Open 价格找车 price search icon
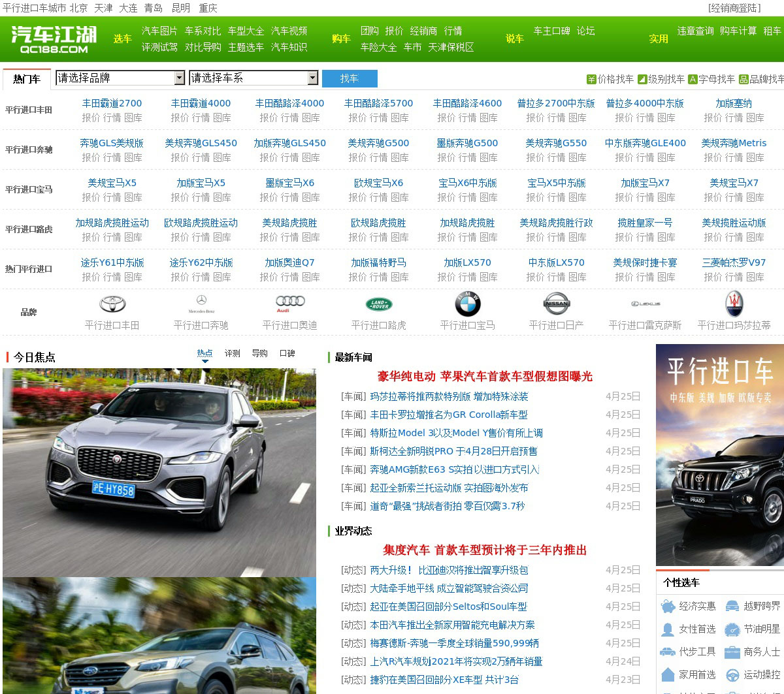784x694 pixels. [591, 79]
